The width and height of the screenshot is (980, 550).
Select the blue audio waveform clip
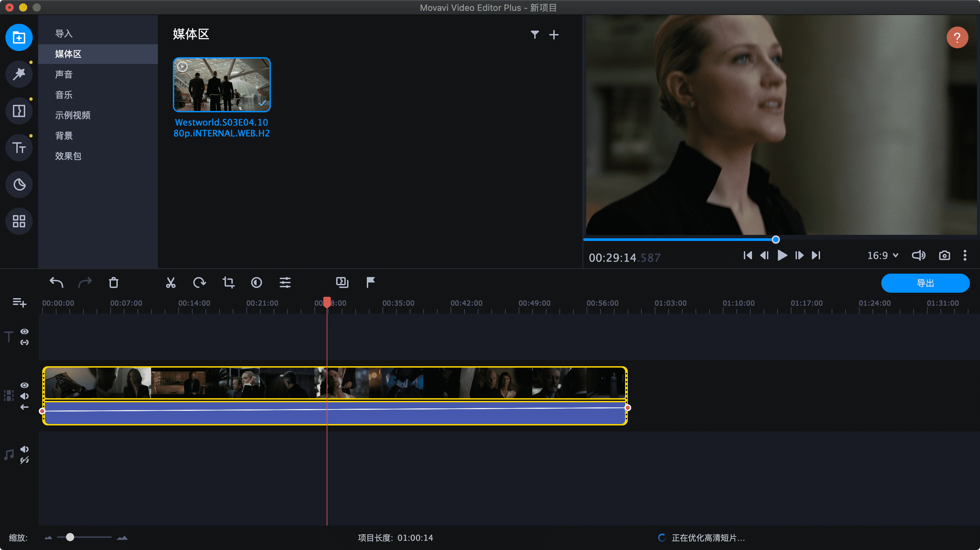point(335,413)
